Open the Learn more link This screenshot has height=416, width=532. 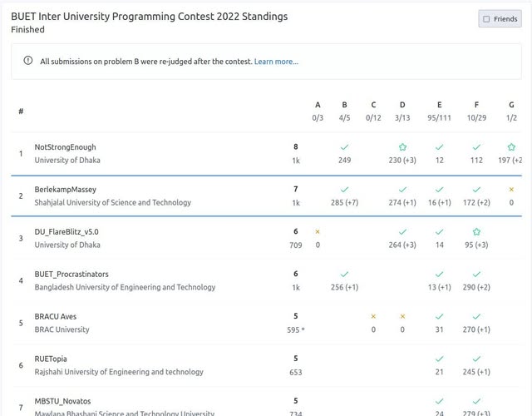pos(276,62)
